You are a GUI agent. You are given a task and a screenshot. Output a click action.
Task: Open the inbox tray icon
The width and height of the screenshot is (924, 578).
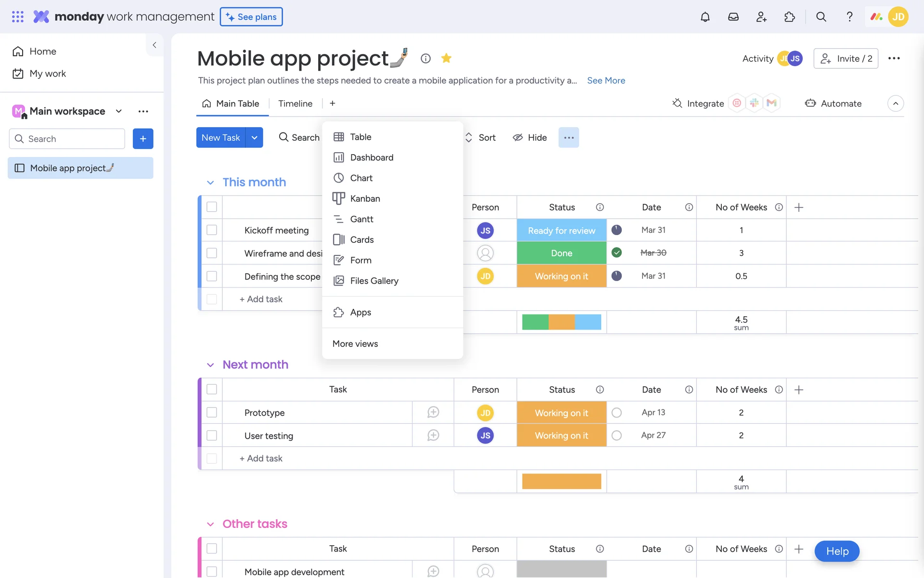(733, 17)
